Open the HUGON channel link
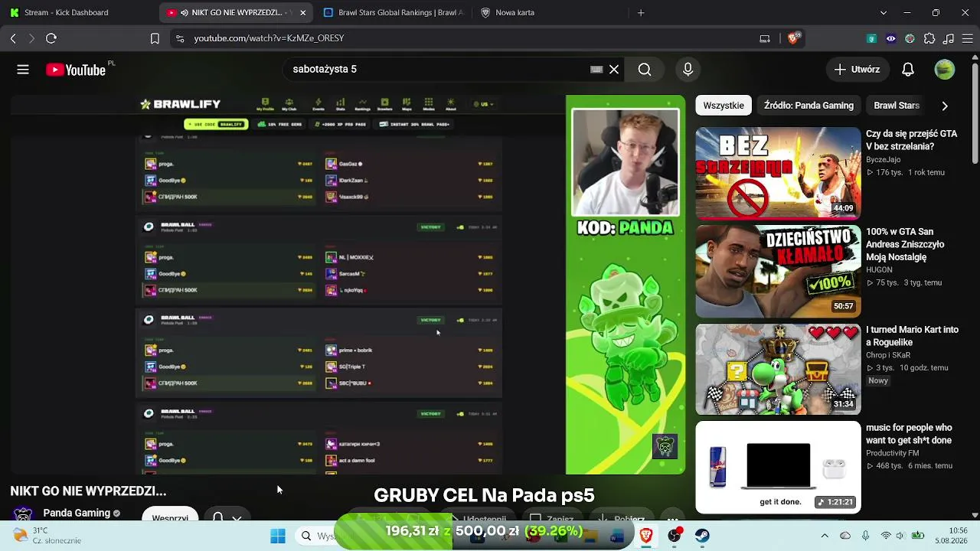 click(879, 270)
